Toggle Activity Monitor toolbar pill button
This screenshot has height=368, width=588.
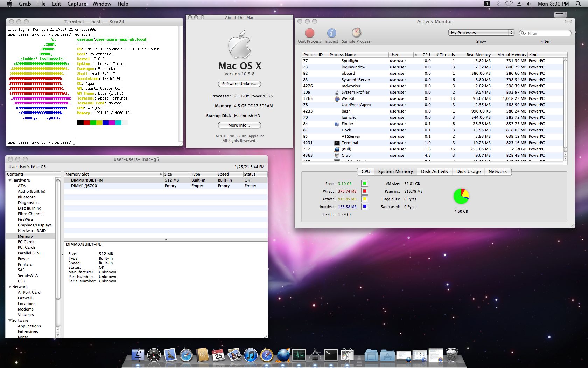[x=568, y=21]
